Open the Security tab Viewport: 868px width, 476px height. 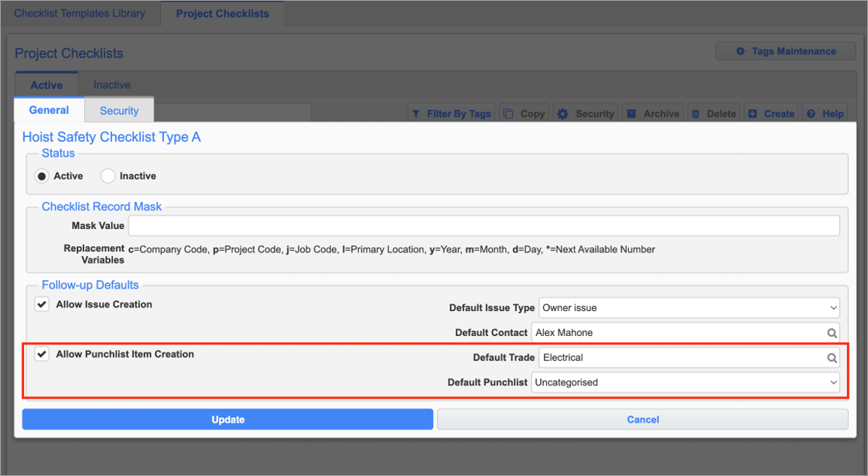118,109
